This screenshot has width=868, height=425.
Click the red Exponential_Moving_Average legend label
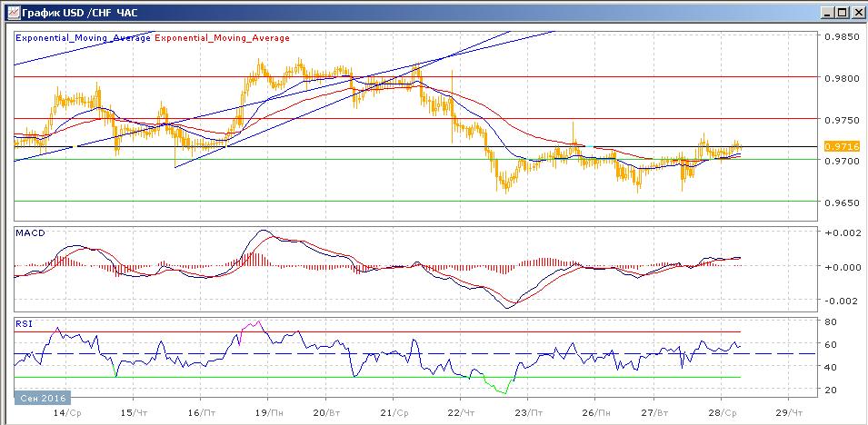224,38
